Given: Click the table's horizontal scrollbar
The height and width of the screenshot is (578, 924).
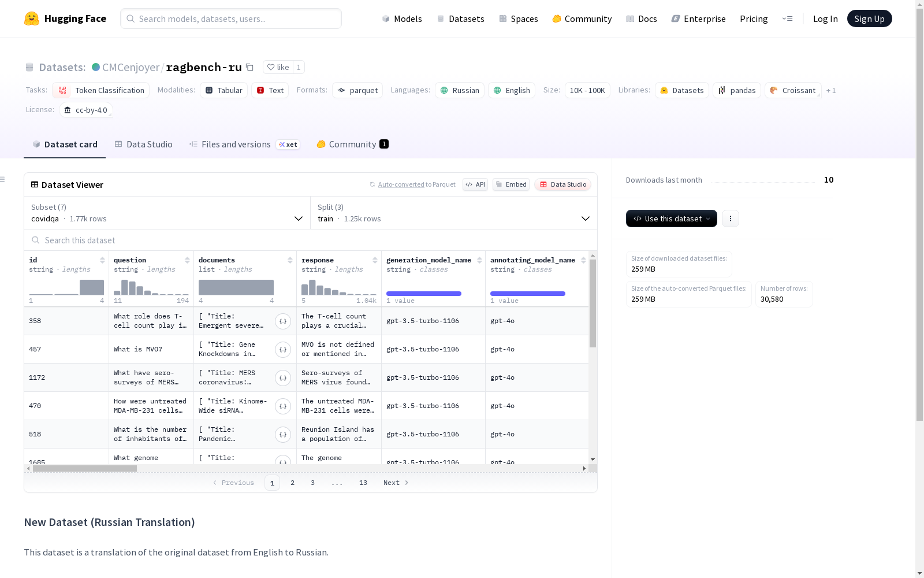Looking at the screenshot, I should point(85,469).
